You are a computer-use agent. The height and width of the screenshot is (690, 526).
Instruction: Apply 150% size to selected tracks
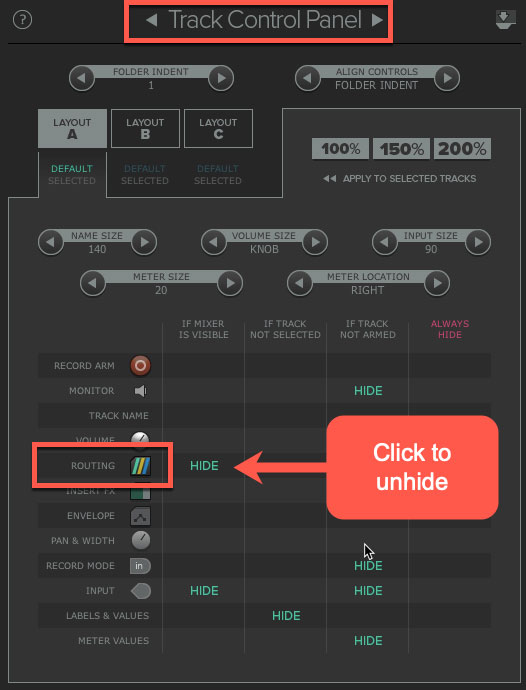[x=401, y=149]
